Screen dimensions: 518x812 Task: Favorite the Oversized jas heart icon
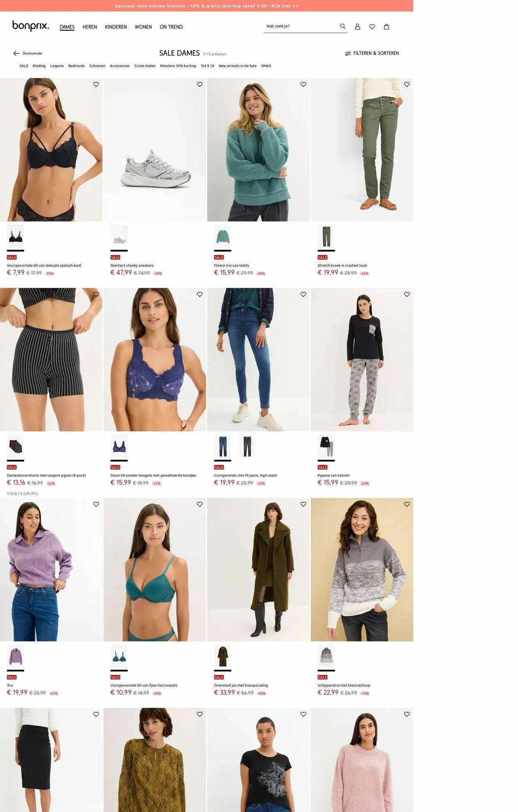303,504
